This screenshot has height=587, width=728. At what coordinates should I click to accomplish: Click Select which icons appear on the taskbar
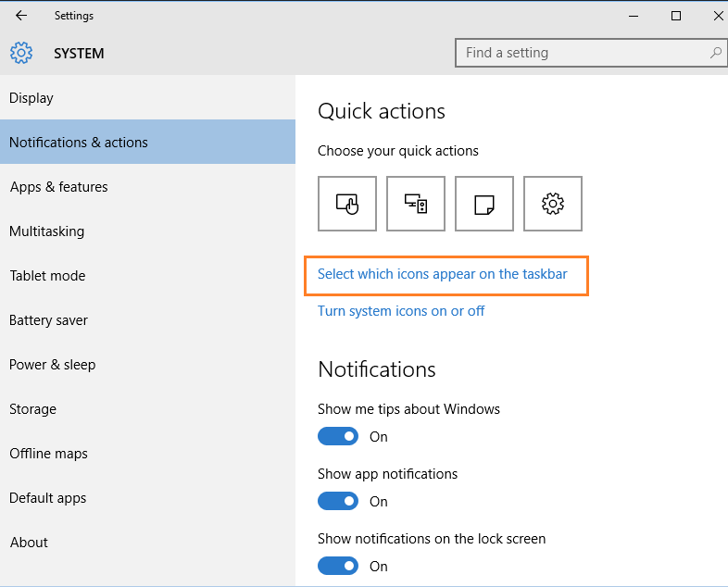(x=442, y=274)
